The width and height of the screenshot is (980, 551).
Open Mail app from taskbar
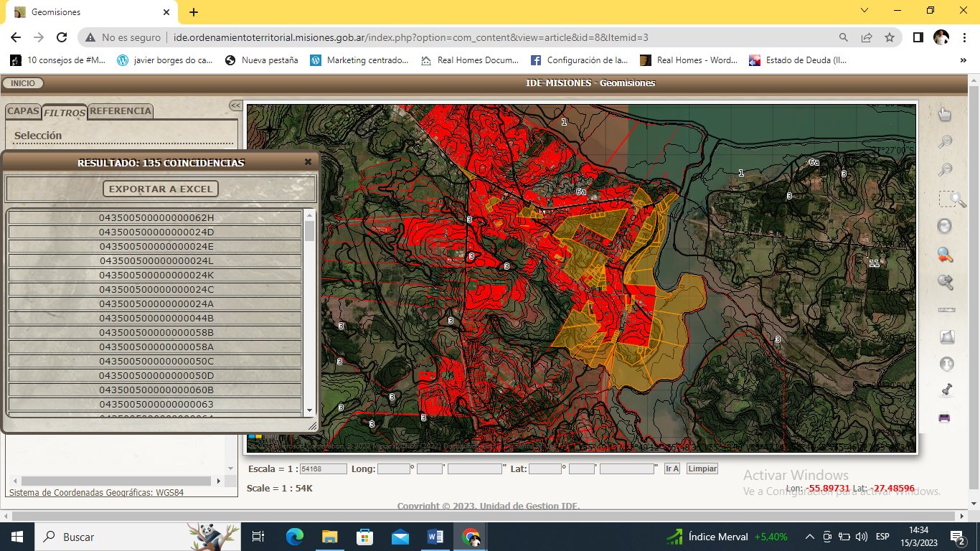400,536
